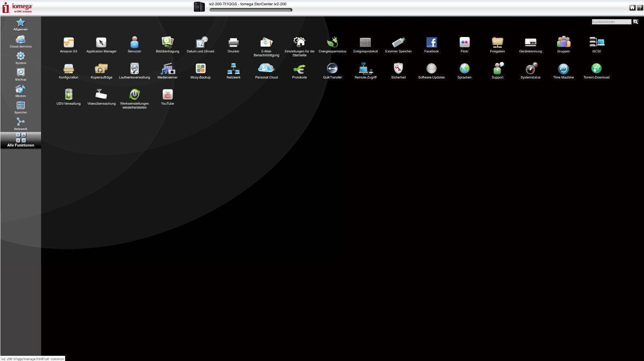Click the Home button in header

(632, 8)
